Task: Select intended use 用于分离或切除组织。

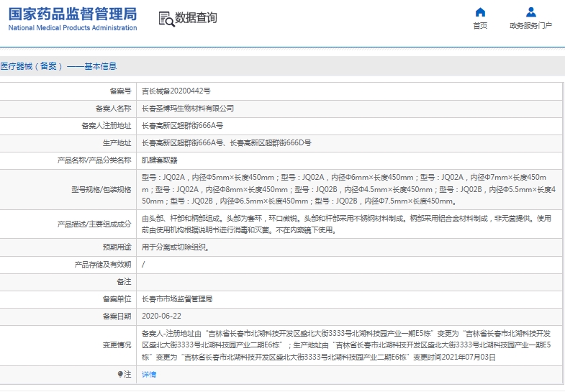Action: click(176, 247)
